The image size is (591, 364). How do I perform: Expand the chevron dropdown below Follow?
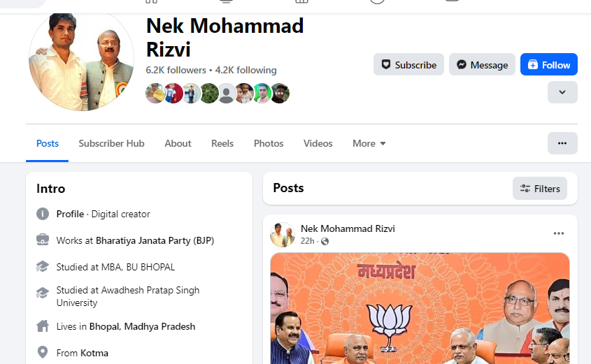click(x=562, y=92)
